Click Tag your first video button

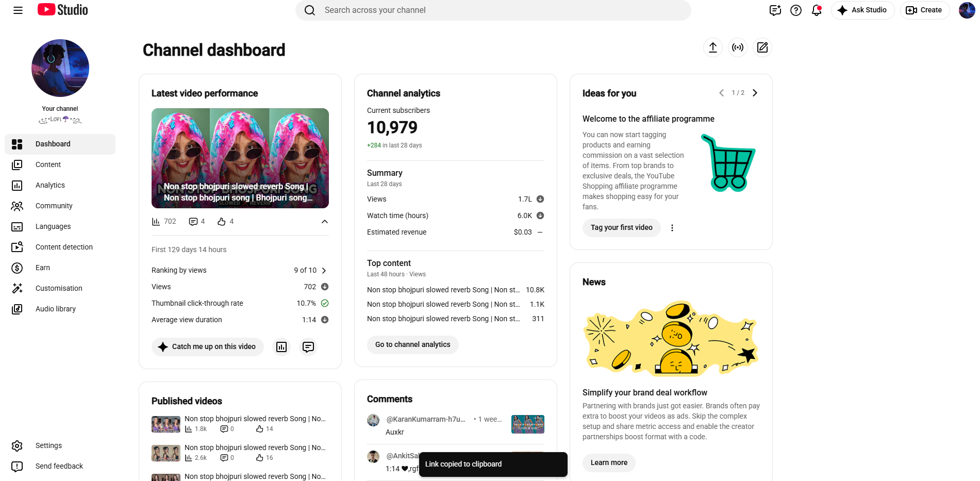pos(622,228)
